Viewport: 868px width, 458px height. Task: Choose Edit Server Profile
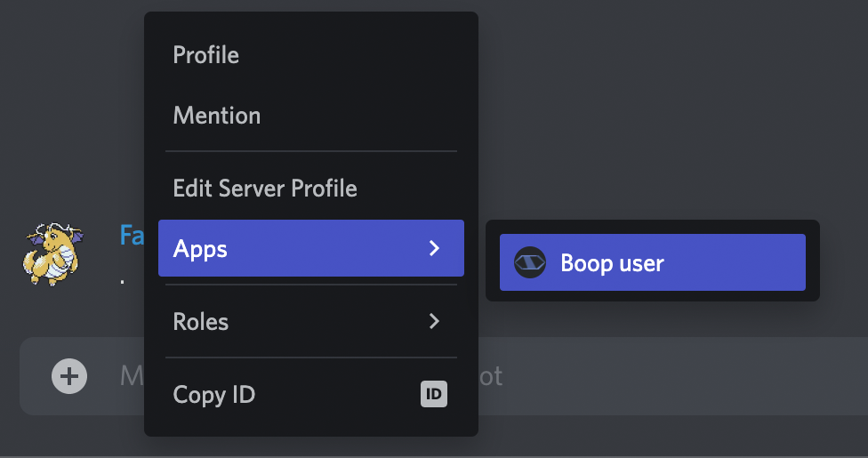click(265, 189)
